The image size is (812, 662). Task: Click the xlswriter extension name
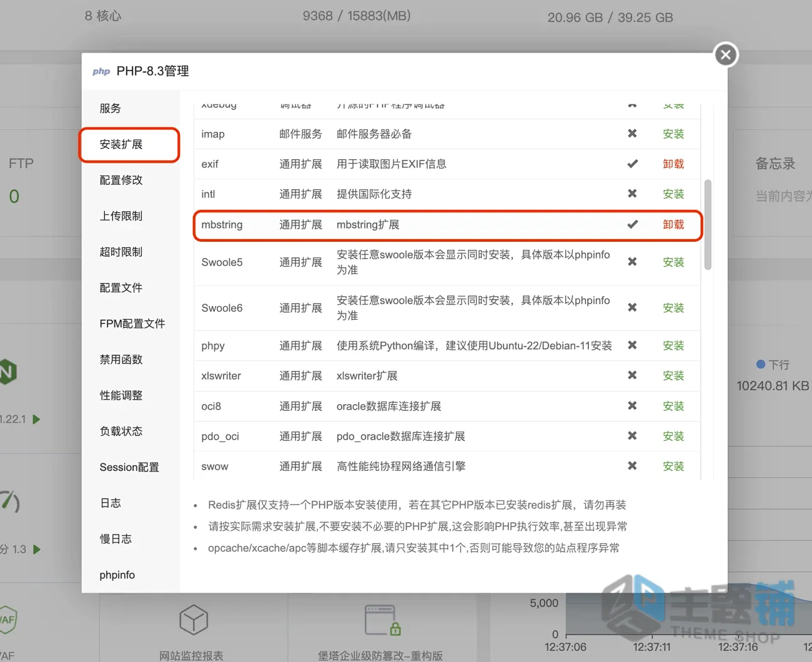point(221,376)
